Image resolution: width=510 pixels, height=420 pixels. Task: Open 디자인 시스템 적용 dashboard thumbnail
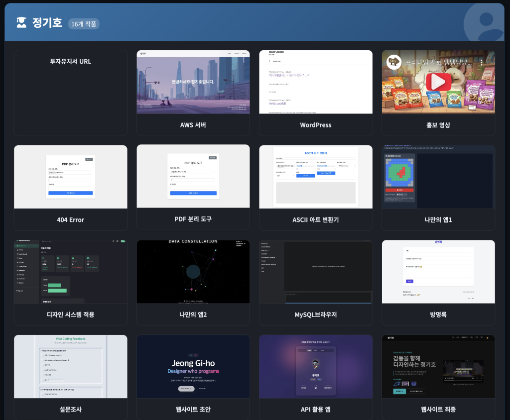pos(70,272)
